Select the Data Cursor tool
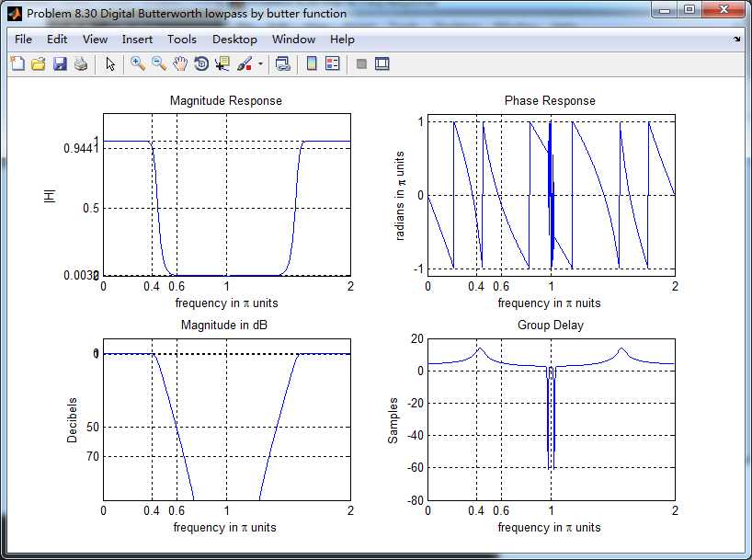 (222, 63)
